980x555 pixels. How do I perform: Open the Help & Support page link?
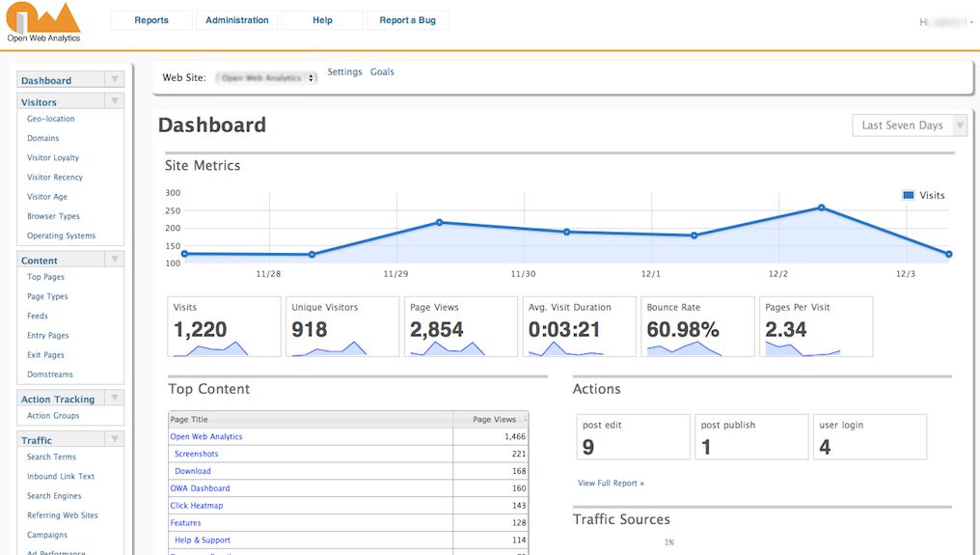tap(203, 540)
